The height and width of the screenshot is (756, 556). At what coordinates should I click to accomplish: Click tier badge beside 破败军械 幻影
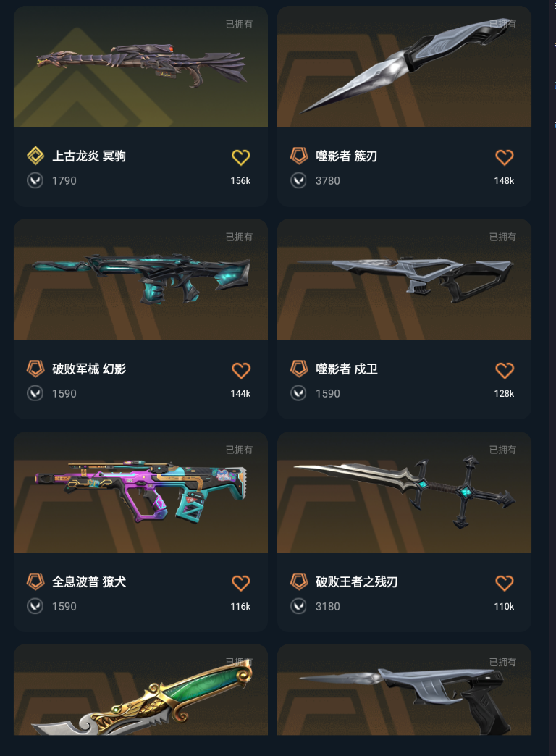[35, 369]
